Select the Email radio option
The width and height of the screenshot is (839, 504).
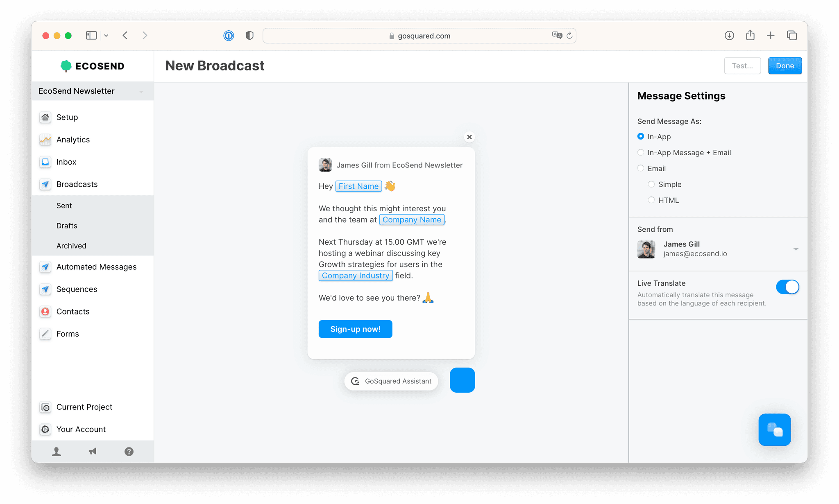pyautogui.click(x=641, y=168)
